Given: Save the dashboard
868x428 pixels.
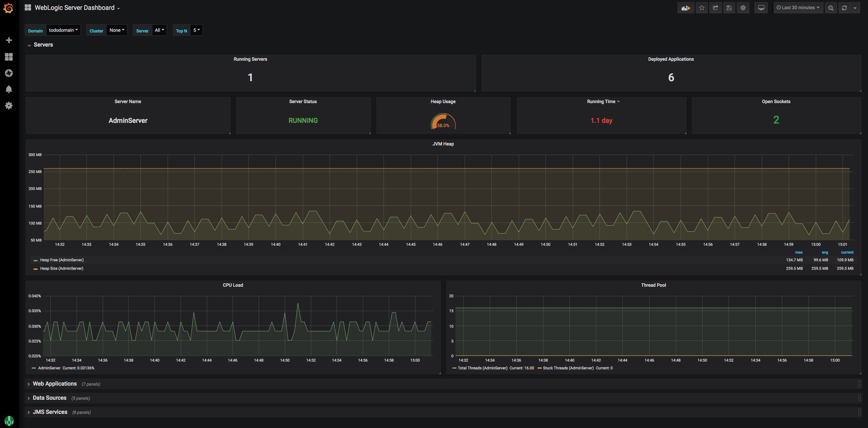Looking at the screenshot, I should point(729,7).
